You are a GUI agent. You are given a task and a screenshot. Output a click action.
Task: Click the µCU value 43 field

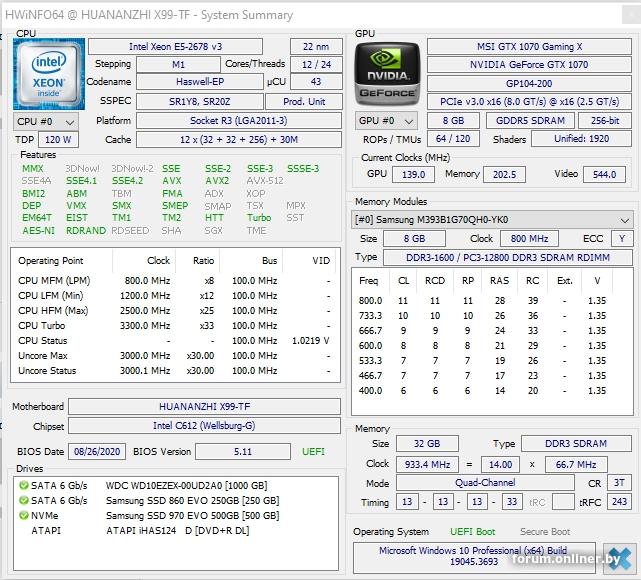pos(316,82)
